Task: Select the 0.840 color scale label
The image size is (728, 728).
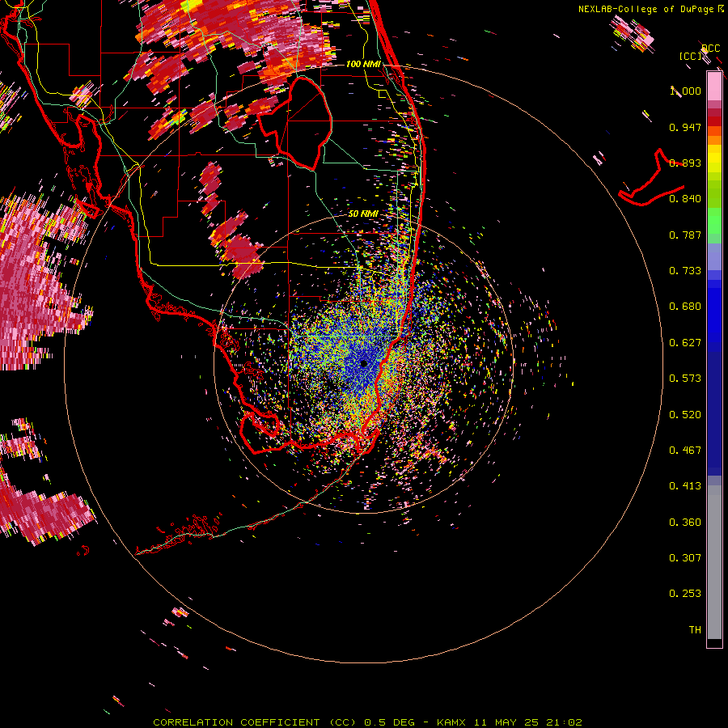Action: 685,199
